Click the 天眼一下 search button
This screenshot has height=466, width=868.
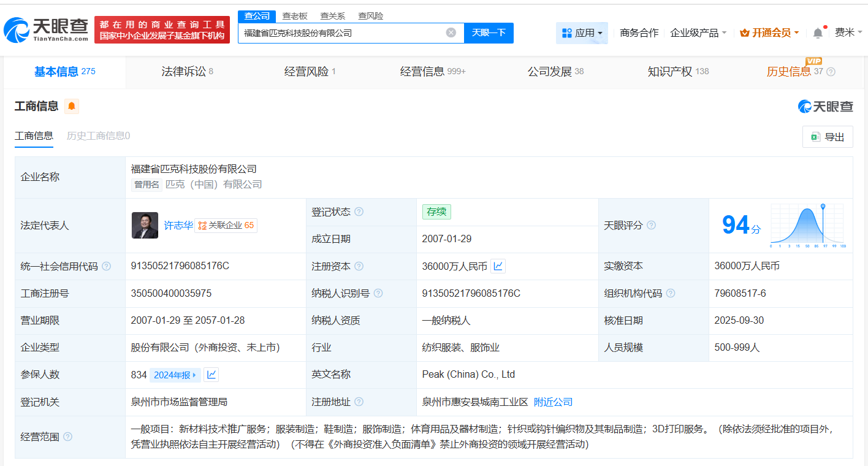[x=489, y=33]
